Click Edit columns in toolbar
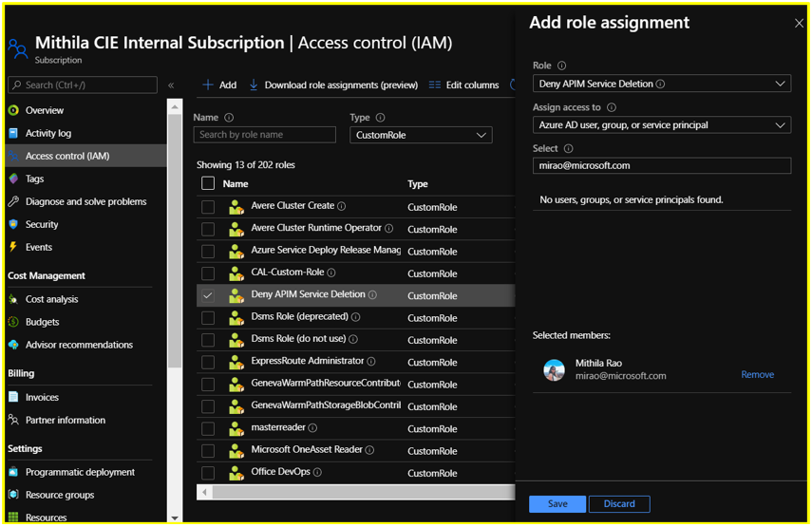This screenshot has width=812, height=527. pos(464,85)
